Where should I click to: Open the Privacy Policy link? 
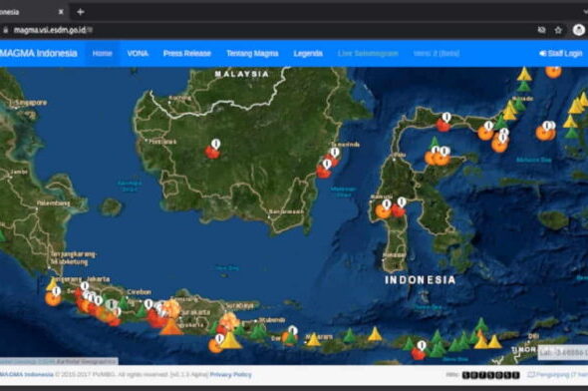pyautogui.click(x=230, y=374)
